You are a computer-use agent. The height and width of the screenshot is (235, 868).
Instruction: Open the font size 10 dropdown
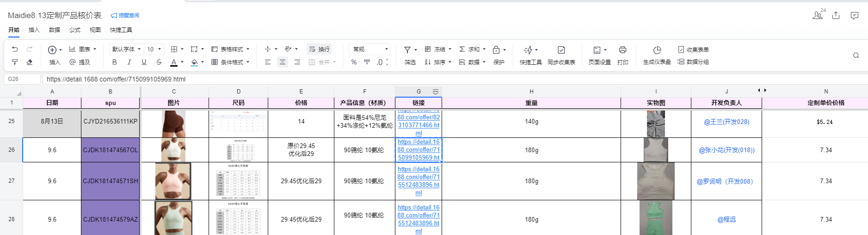point(154,49)
